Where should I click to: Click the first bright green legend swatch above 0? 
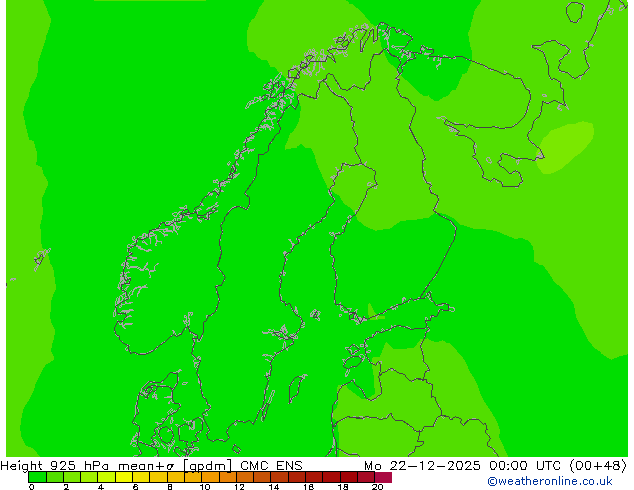click(x=37, y=477)
